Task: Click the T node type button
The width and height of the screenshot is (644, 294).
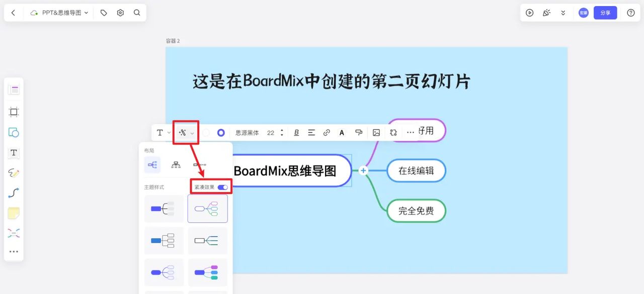Action: [160, 133]
